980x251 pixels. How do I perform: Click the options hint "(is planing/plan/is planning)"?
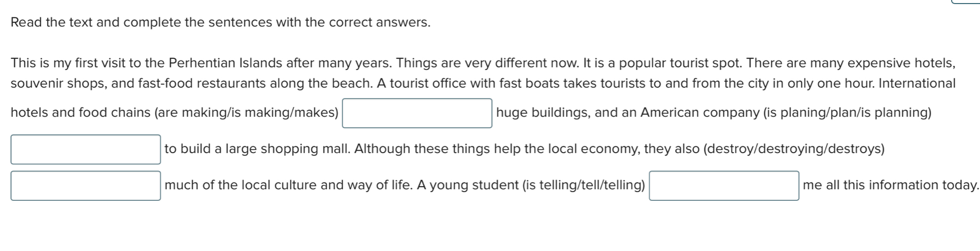[x=848, y=113]
